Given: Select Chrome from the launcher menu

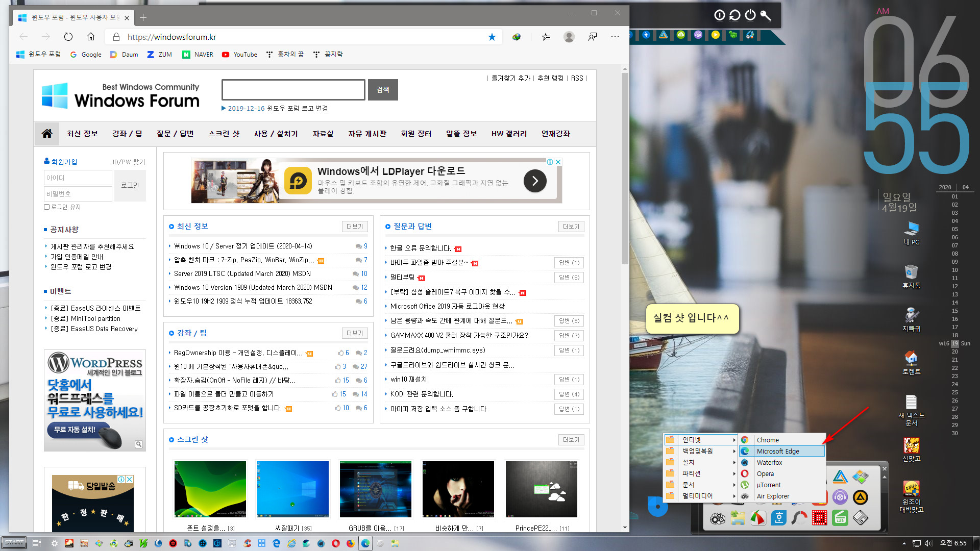Looking at the screenshot, I should point(782,440).
